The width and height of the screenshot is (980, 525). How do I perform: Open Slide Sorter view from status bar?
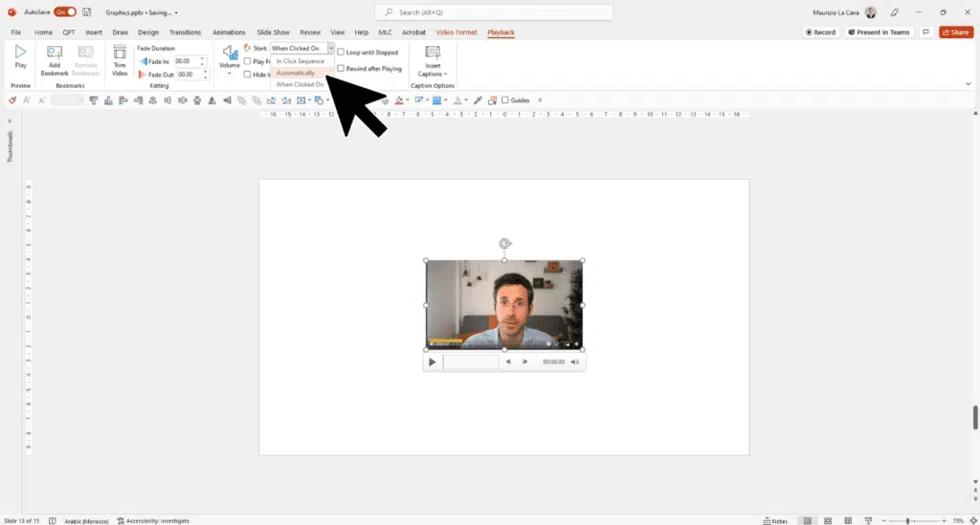[x=830, y=520]
